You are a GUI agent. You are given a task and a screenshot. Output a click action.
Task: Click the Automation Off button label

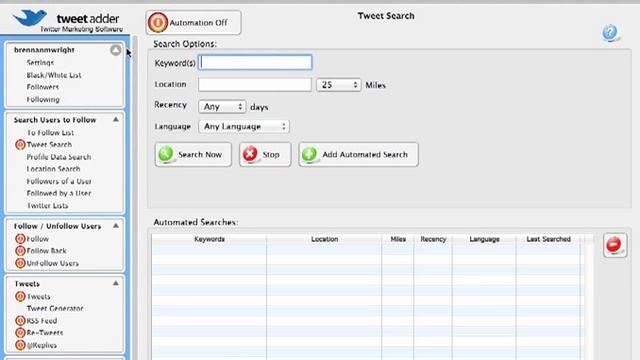pyautogui.click(x=198, y=23)
